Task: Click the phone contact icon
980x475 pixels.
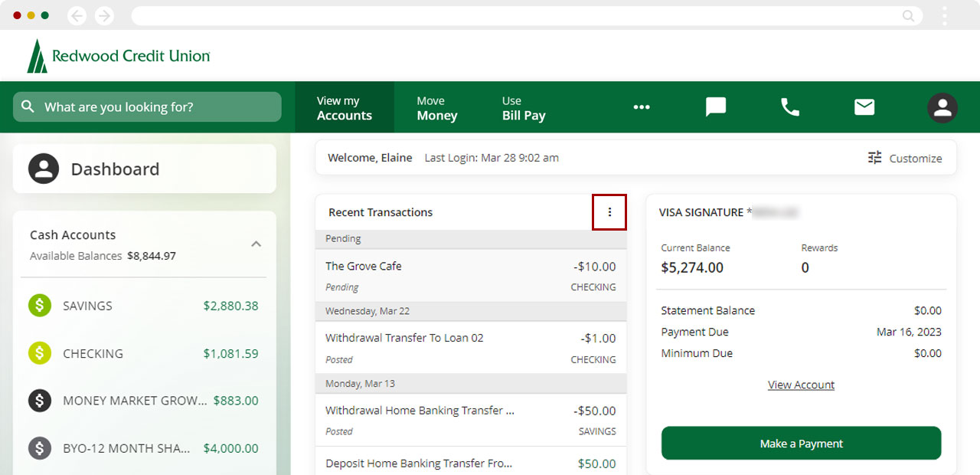Action: pos(790,107)
